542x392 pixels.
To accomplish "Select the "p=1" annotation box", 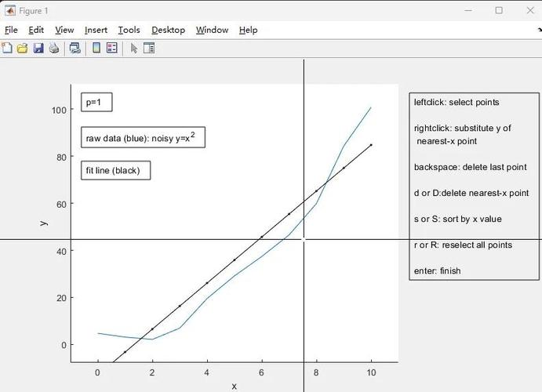I will (x=96, y=102).
